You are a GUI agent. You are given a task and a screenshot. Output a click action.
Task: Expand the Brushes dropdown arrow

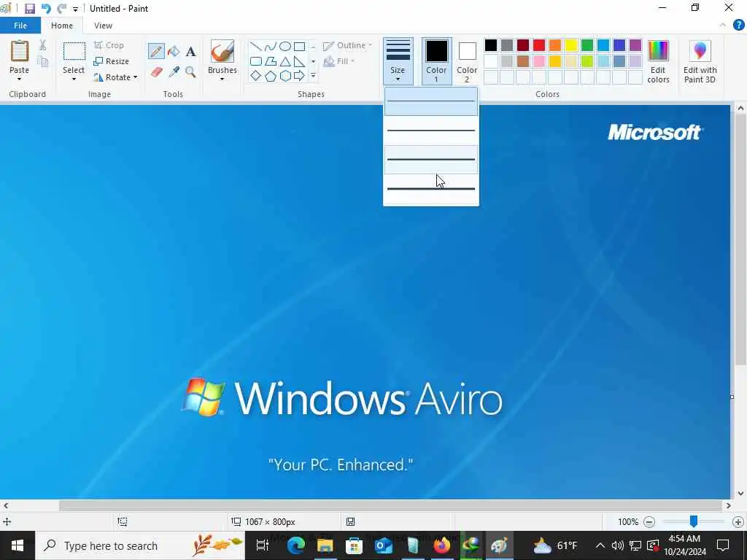click(x=222, y=79)
